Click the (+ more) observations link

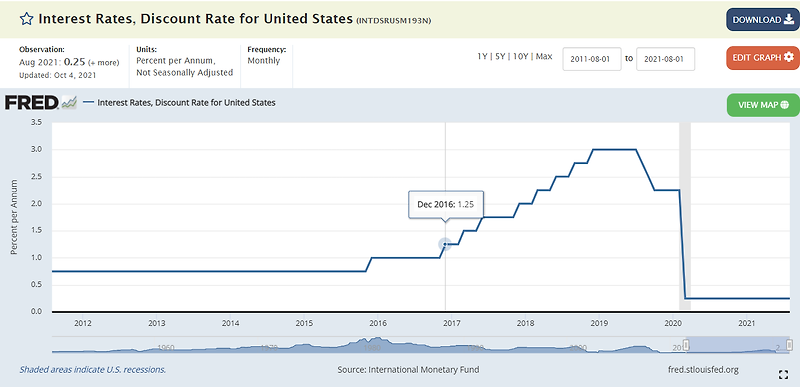tap(104, 63)
